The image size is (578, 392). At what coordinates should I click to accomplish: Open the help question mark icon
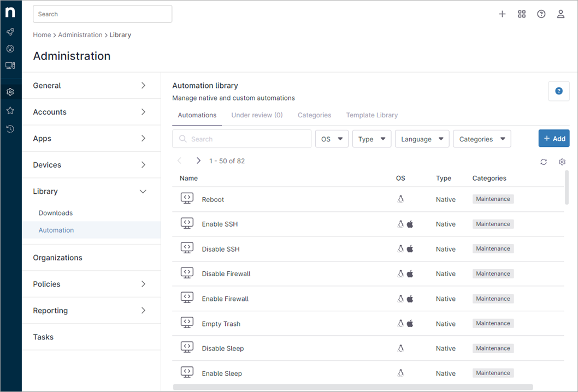(x=541, y=14)
